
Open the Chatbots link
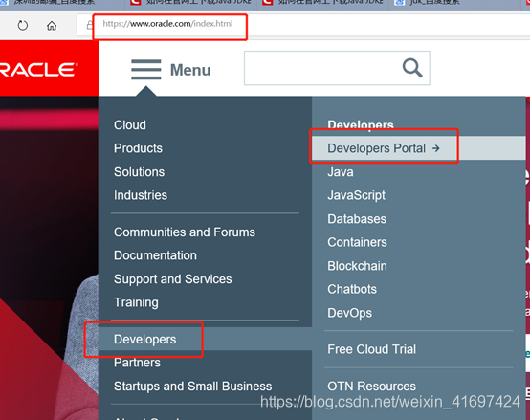click(x=352, y=289)
